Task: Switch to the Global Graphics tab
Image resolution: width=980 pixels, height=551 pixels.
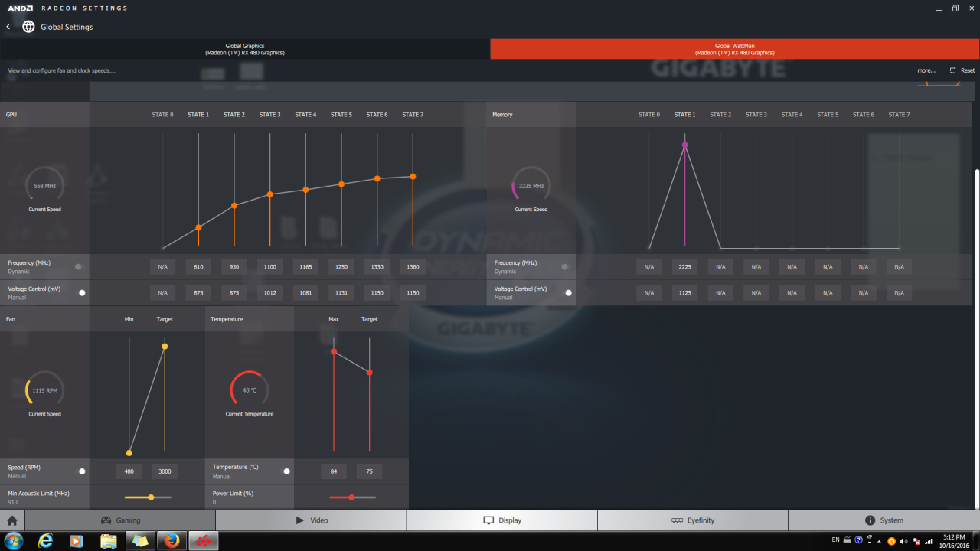Action: coord(245,49)
